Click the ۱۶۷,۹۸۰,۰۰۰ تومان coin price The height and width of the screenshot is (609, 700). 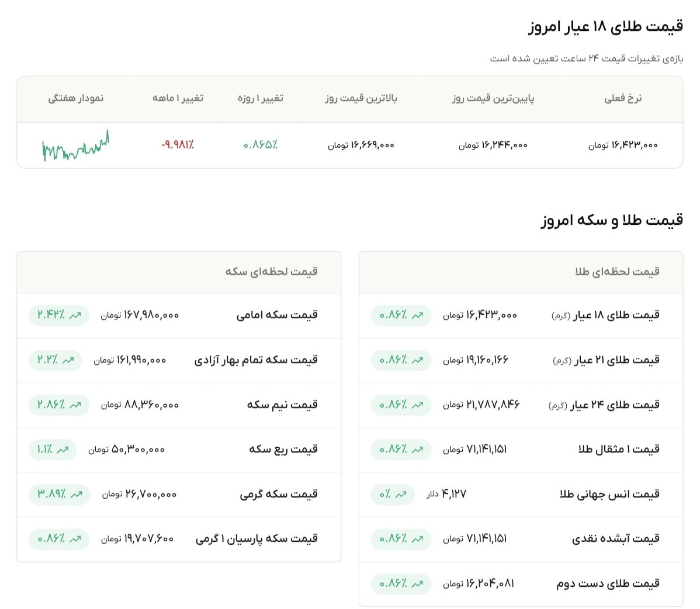coord(140,315)
